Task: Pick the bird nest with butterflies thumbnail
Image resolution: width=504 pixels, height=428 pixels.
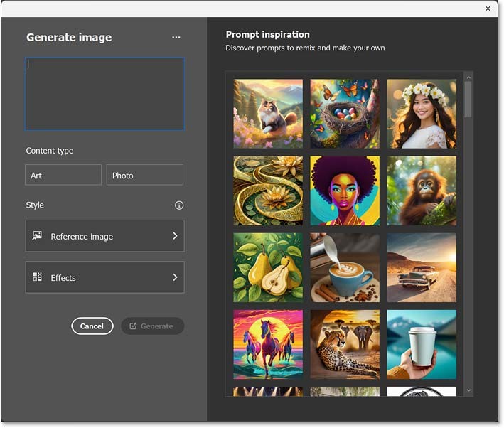Action: 345,113
